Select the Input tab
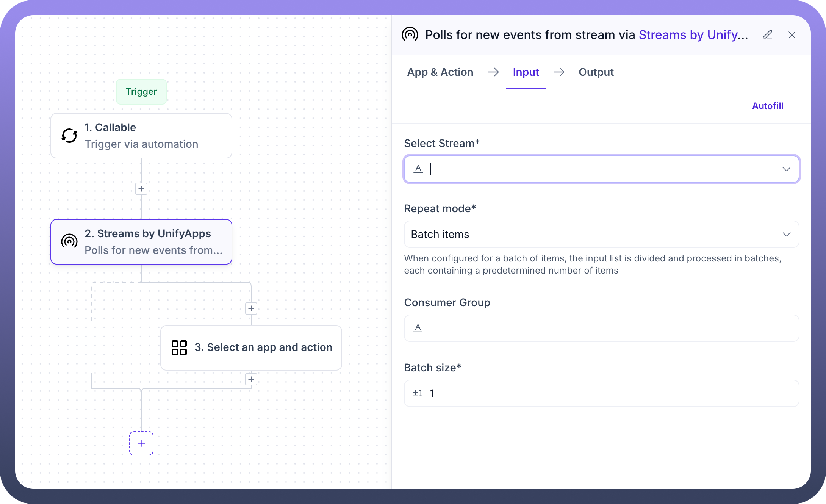 click(526, 72)
